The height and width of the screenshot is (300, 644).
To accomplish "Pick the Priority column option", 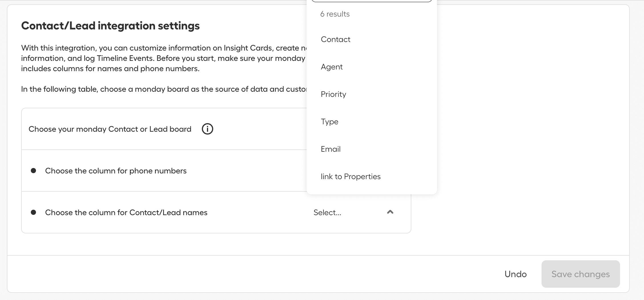I will click(x=333, y=94).
